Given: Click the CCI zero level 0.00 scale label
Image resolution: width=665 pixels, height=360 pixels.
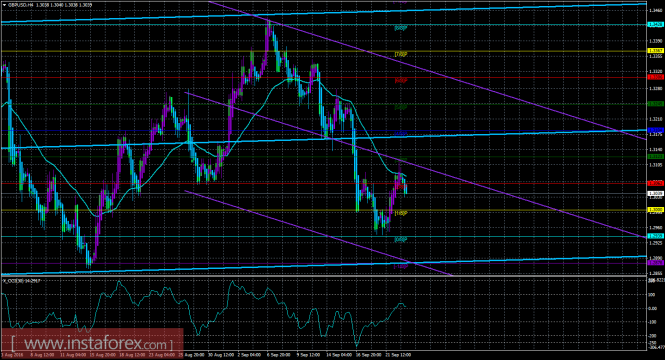Looking at the screenshot, I should coord(653,308).
